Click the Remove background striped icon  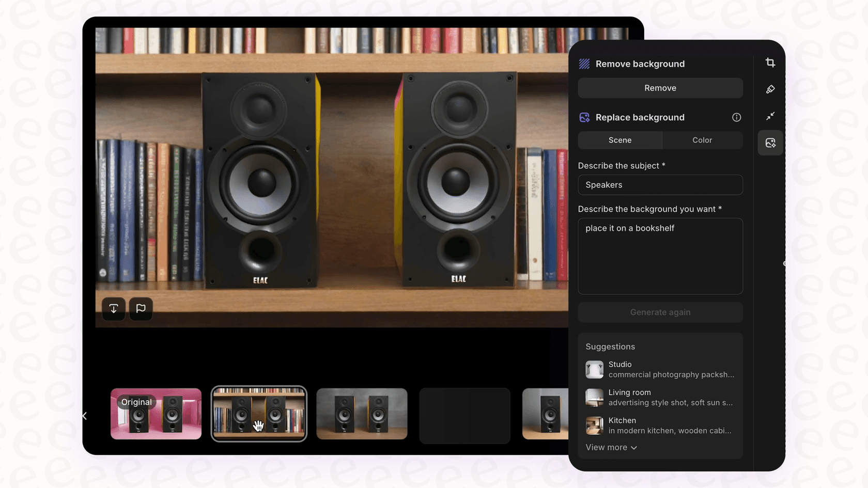coord(584,64)
